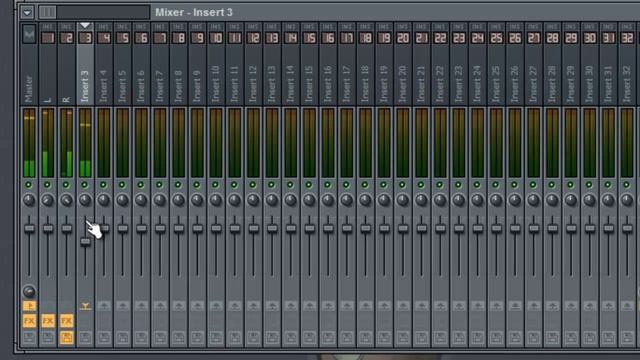Select the Insert 5 track name
640x360 pixels.
[x=122, y=86]
